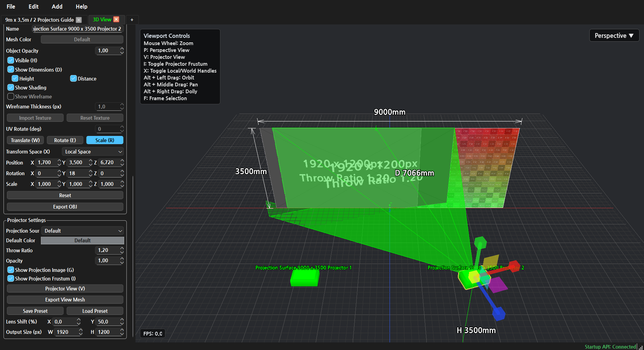The height and width of the screenshot is (350, 644).
Task: Close the 3D View tab
Action: point(116,19)
